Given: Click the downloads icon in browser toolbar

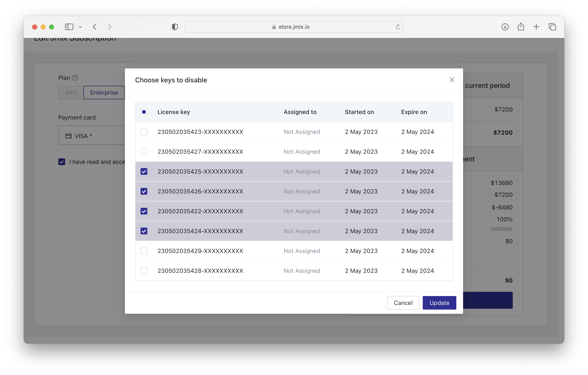Looking at the screenshot, I should (505, 27).
